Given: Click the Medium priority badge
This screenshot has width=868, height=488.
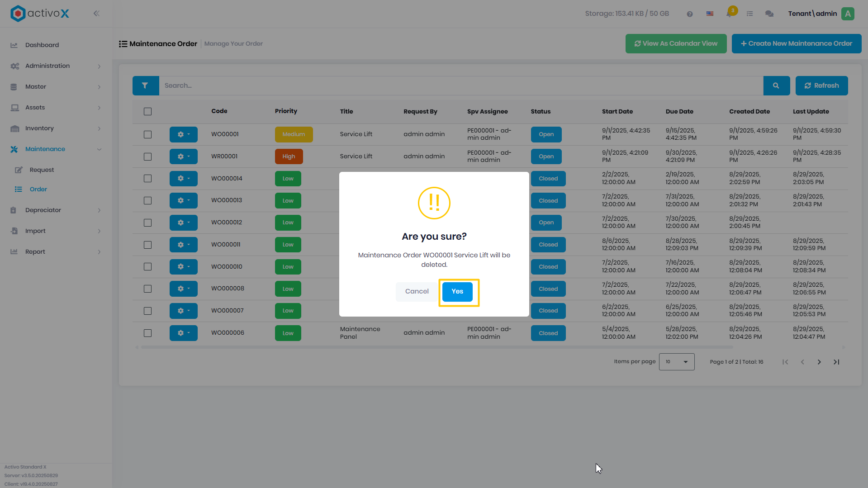Looking at the screenshot, I should 294,134.
